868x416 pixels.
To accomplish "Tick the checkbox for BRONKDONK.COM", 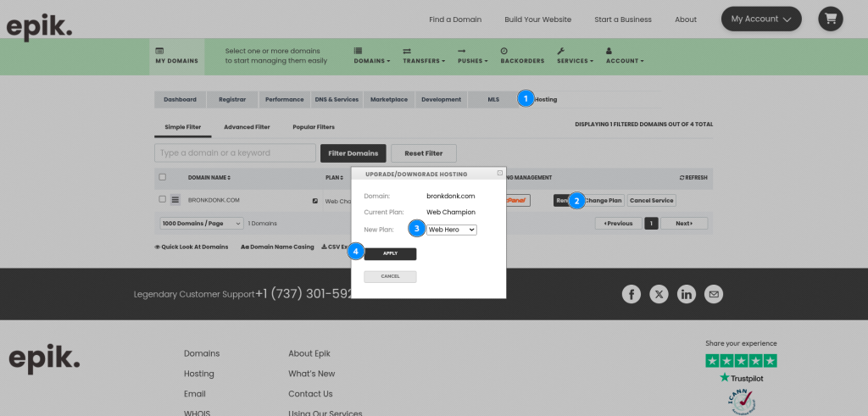I will click(162, 199).
